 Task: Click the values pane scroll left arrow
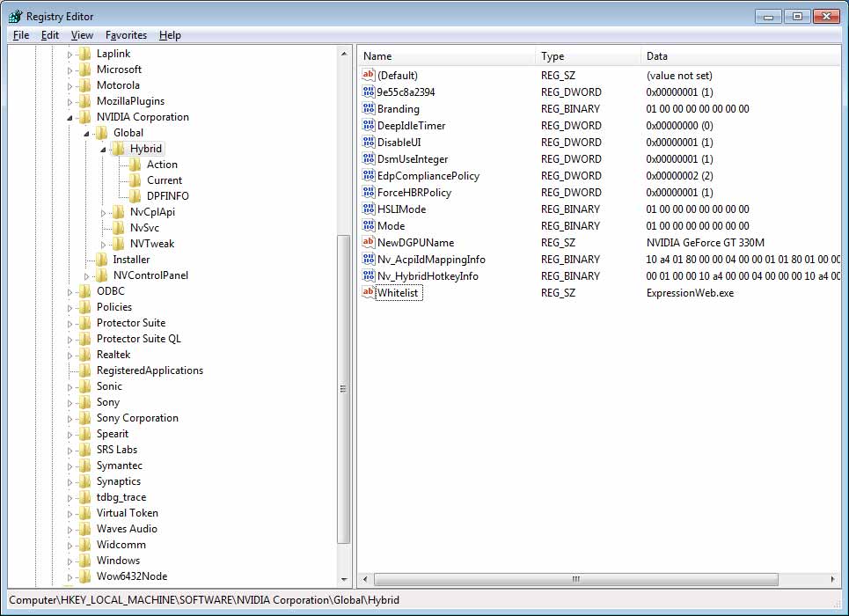pyautogui.click(x=365, y=579)
